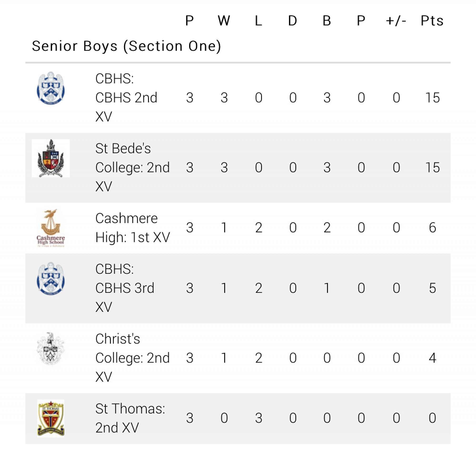Click Cashmere High's points total of 6
The width and height of the screenshot is (476, 449).
click(432, 228)
